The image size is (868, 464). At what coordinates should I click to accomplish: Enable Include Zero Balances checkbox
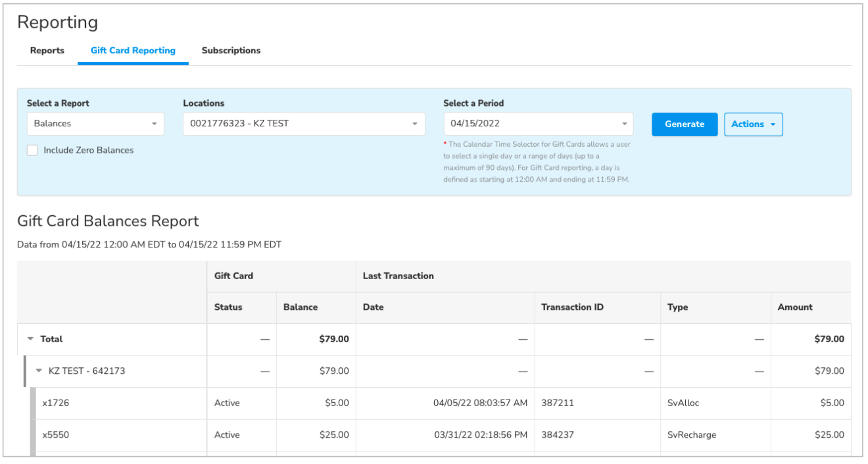coord(32,150)
